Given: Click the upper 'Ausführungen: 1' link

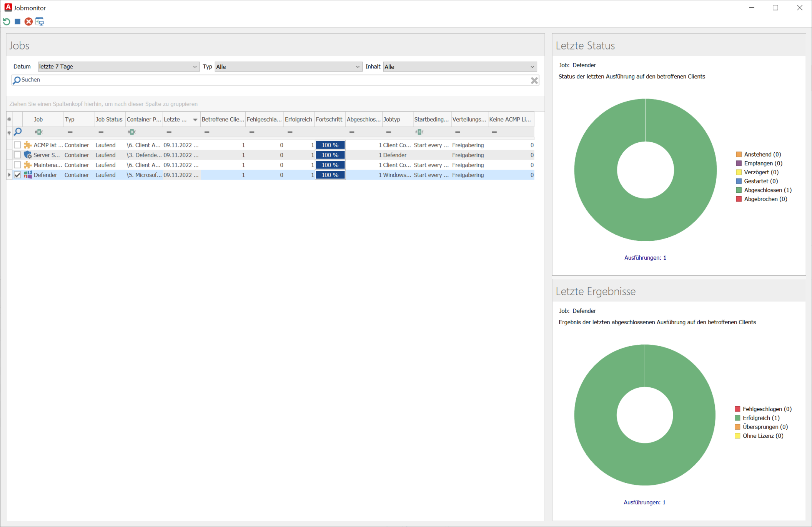Looking at the screenshot, I should [645, 258].
